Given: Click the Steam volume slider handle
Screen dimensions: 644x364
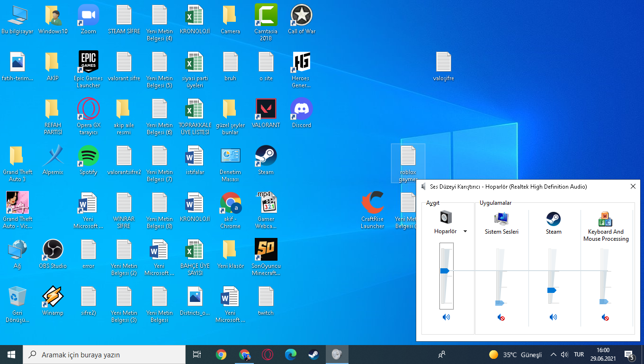Looking at the screenshot, I should [x=552, y=290].
